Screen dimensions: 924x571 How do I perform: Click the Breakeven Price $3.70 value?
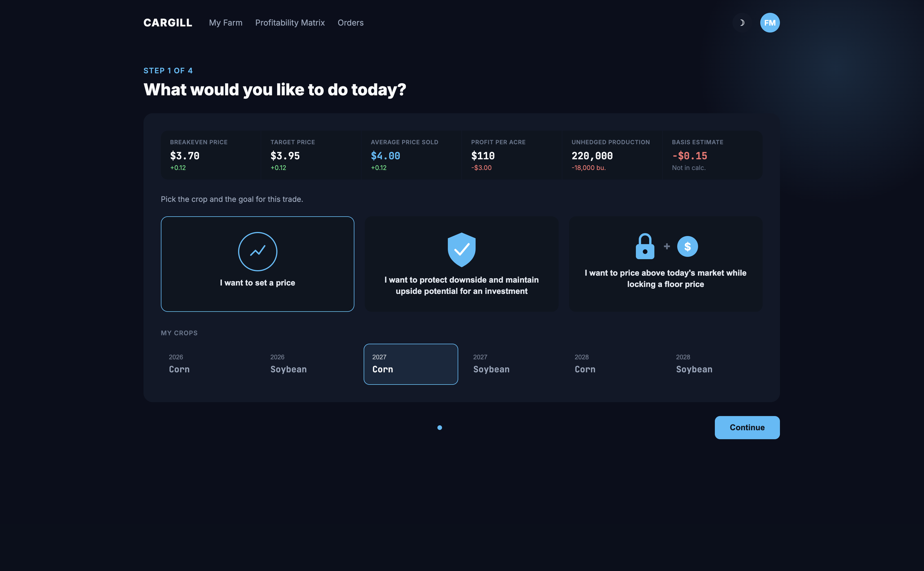[184, 156]
